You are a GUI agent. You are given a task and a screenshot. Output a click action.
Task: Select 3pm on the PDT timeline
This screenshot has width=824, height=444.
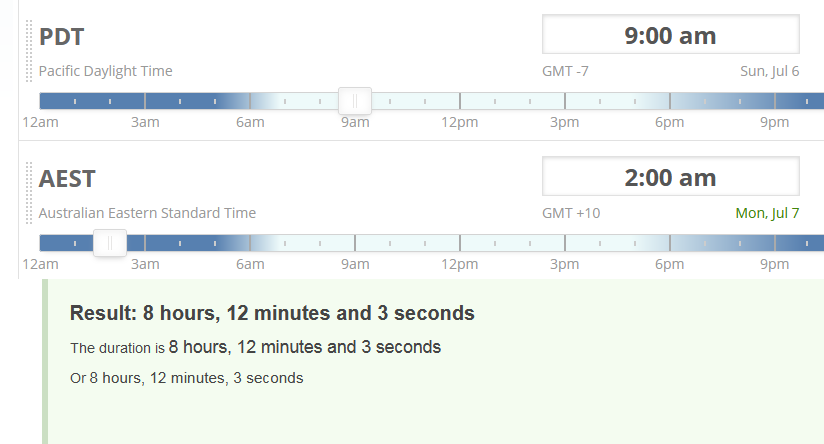coord(565,101)
